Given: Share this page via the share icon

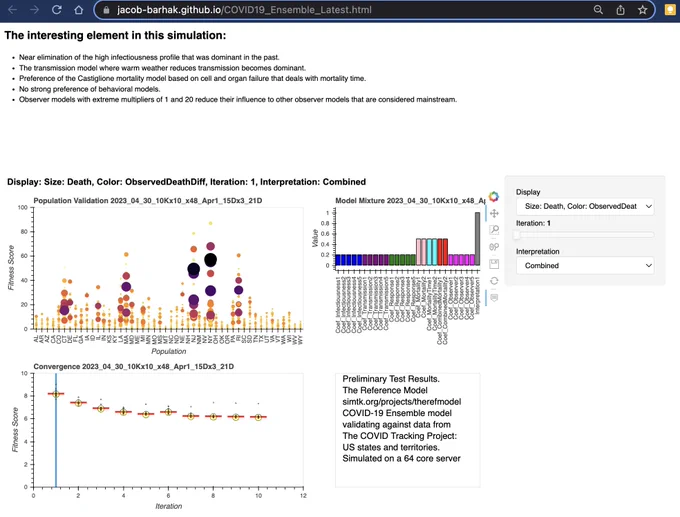Looking at the screenshot, I should [621, 10].
